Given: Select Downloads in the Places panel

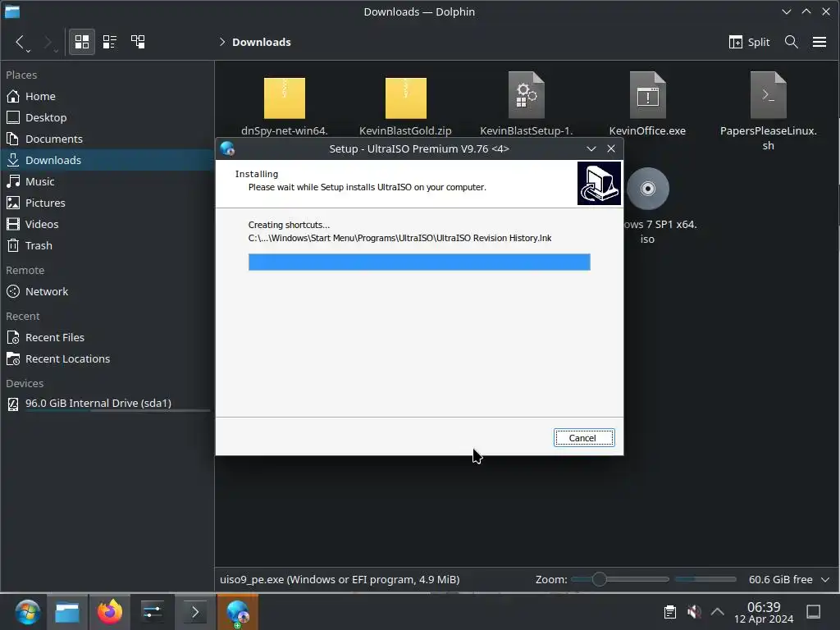Looking at the screenshot, I should [107, 160].
